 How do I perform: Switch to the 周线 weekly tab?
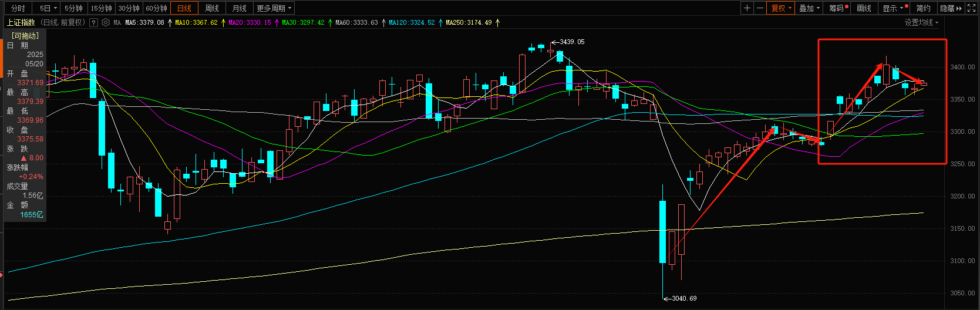point(212,8)
